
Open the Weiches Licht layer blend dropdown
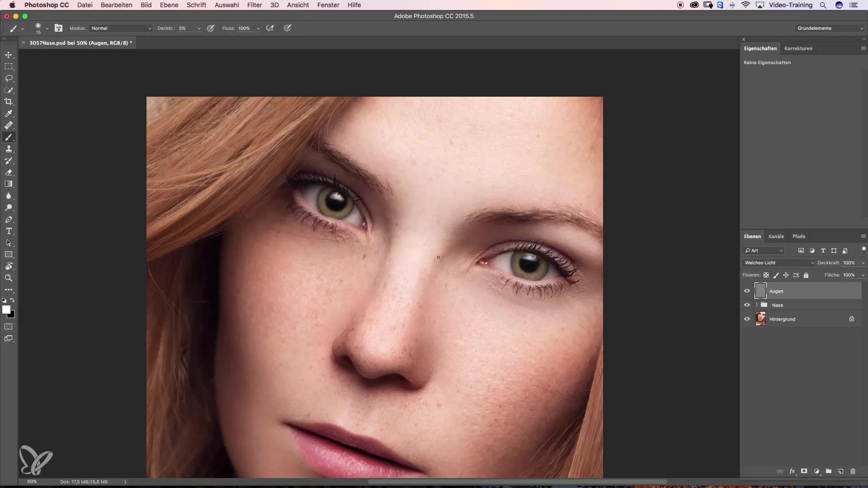(779, 263)
